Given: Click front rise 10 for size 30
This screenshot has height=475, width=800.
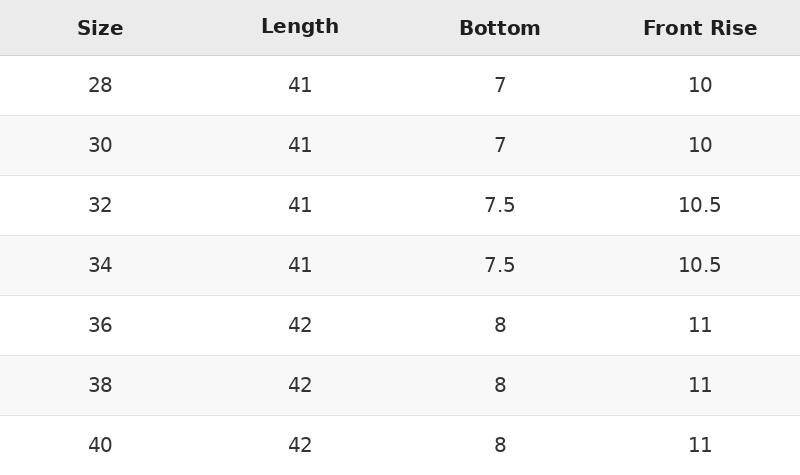Looking at the screenshot, I should pos(700,145).
